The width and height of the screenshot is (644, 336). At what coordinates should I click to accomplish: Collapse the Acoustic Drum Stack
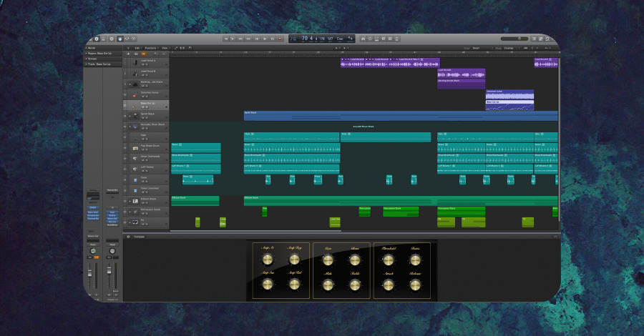click(129, 126)
